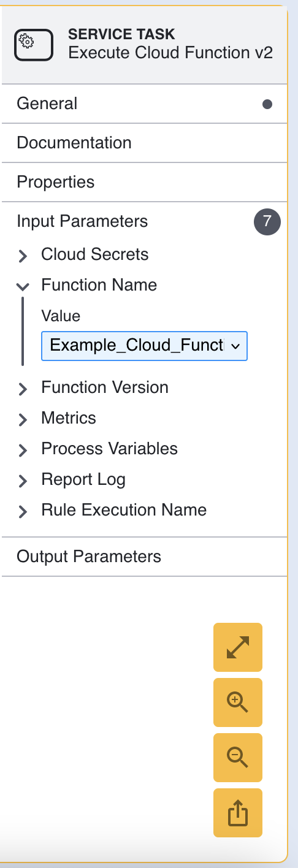The width and height of the screenshot is (298, 868).
Task: Open the Output Parameters section
Action: [145, 557]
